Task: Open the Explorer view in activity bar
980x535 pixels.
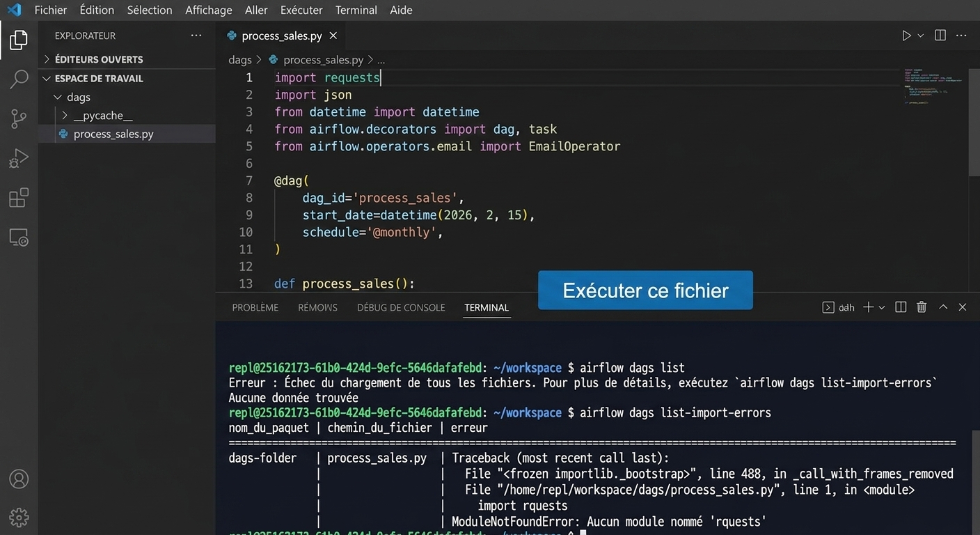Action: click(19, 40)
